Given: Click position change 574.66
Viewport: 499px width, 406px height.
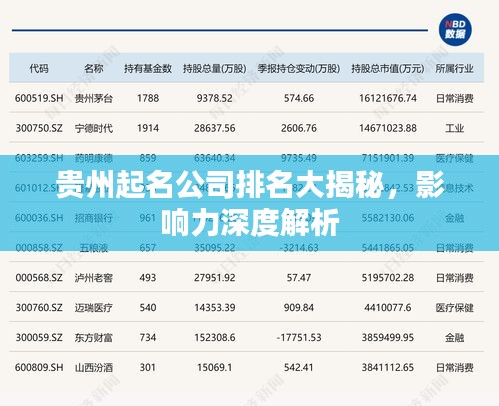Looking at the screenshot, I should (299, 98).
